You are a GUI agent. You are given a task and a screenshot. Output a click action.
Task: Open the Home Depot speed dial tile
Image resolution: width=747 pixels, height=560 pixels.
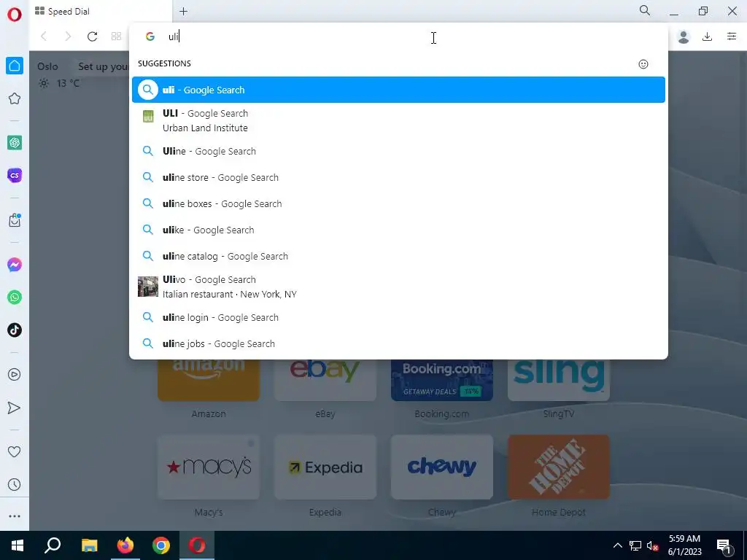click(559, 467)
